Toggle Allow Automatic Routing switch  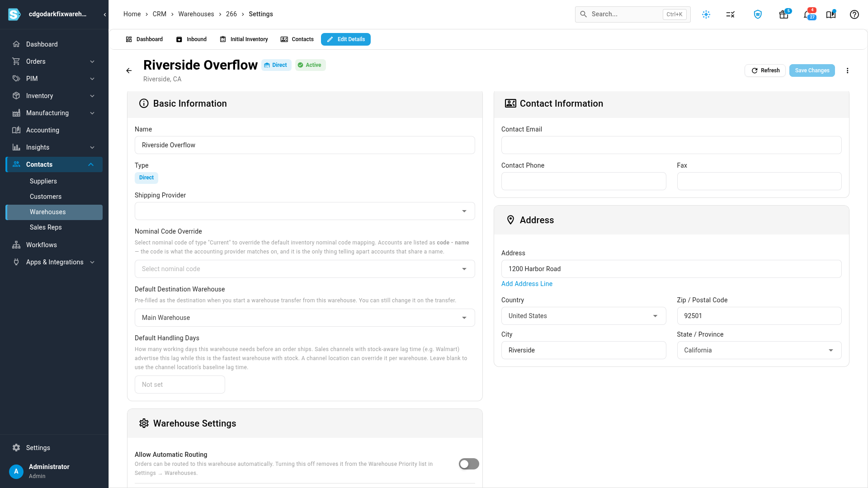469,464
